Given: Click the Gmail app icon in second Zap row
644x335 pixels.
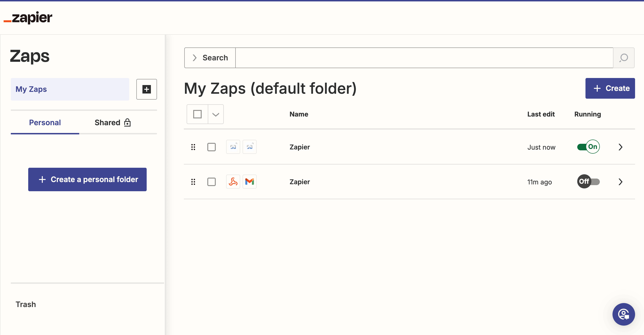Looking at the screenshot, I should [250, 182].
